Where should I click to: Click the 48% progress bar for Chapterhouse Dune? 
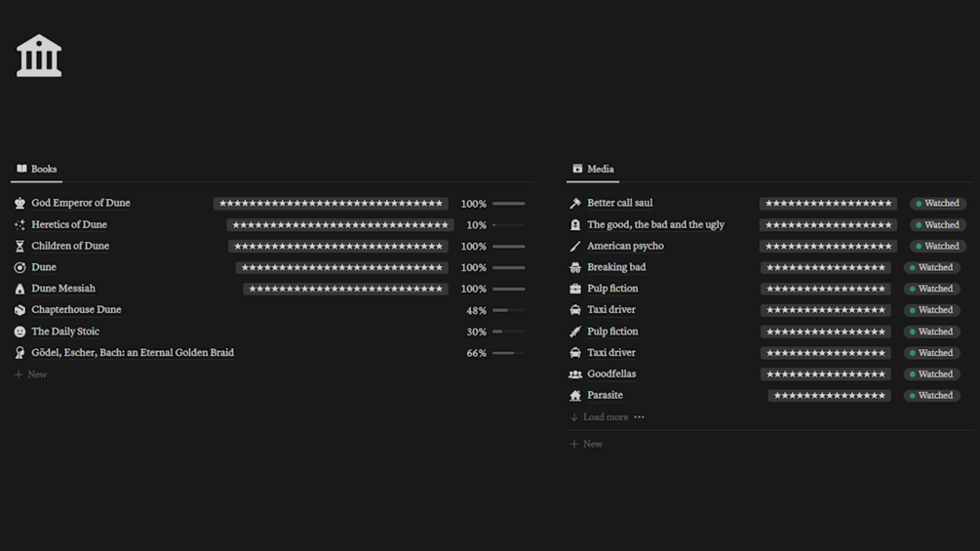coord(508,311)
